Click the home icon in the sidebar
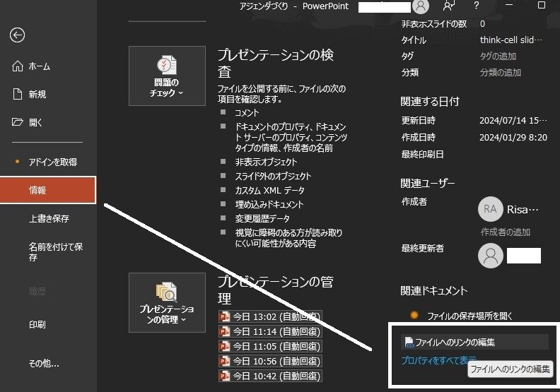This screenshot has height=392, width=560. tap(18, 66)
